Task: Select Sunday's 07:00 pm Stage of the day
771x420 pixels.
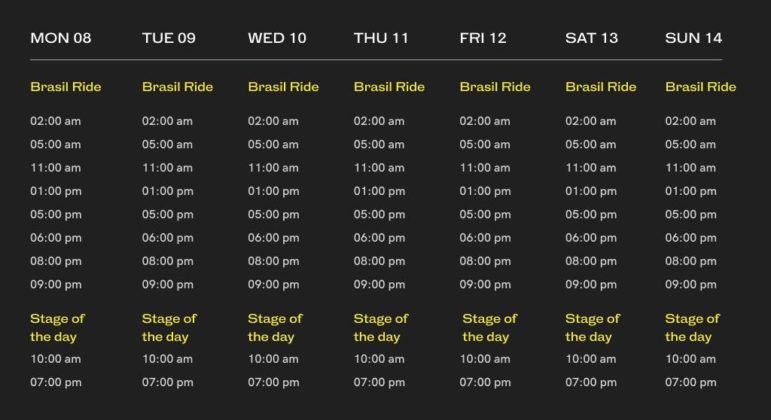Action: point(691,382)
